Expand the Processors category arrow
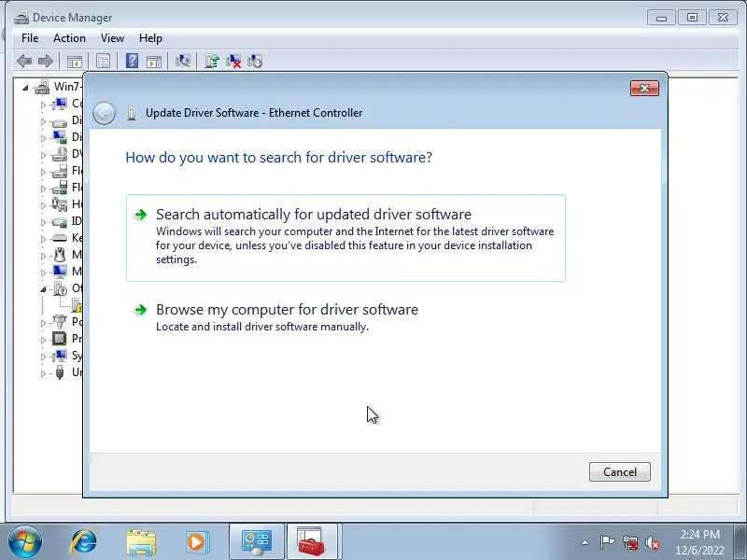This screenshot has height=560, width=747. click(43, 340)
